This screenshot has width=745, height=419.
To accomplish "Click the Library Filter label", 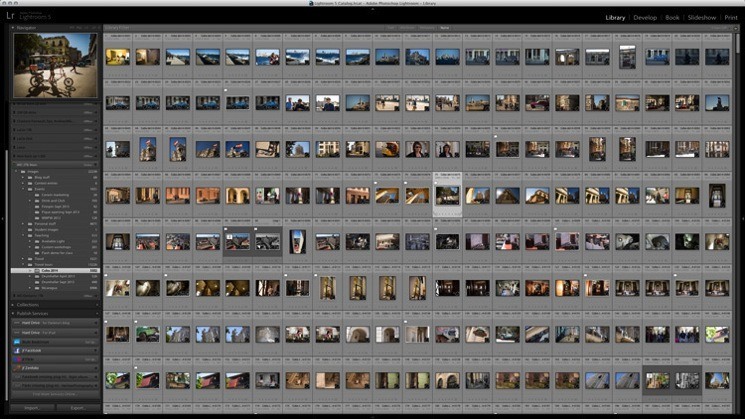I will (x=117, y=28).
